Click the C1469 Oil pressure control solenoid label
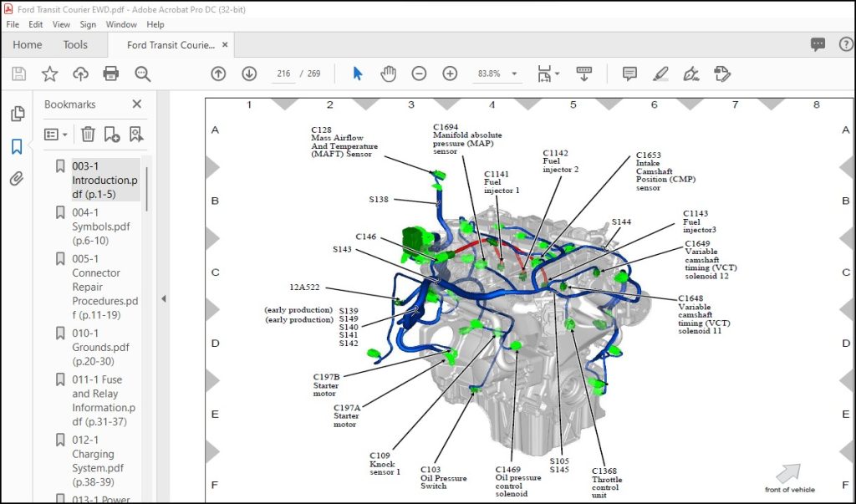The image size is (856, 504). point(518,481)
